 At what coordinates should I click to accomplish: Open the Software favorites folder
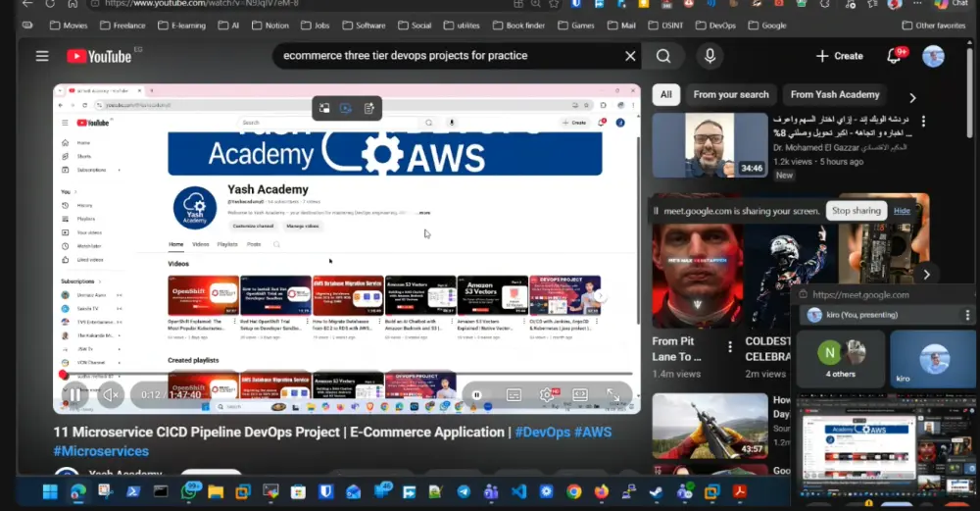pos(364,26)
